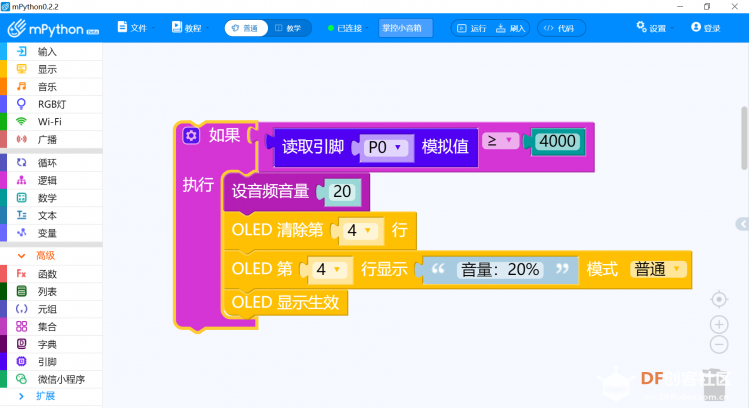Click the 4000 number value field

557,141
